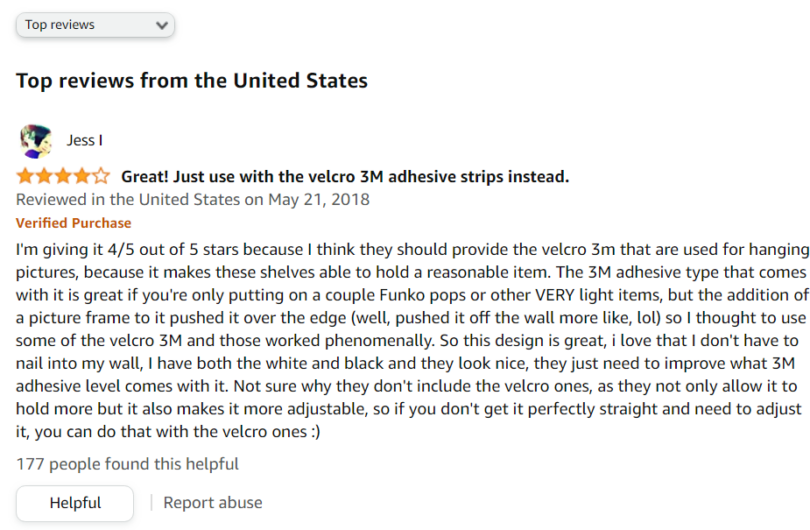Click the "177 people found this helpful" text
810x530 pixels.
(x=128, y=464)
